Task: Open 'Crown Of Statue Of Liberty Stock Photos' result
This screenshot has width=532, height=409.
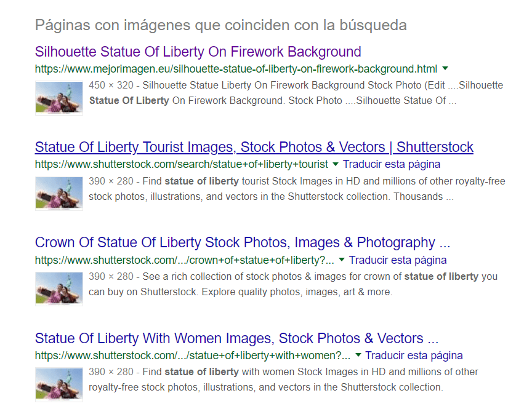Action: 242,242
